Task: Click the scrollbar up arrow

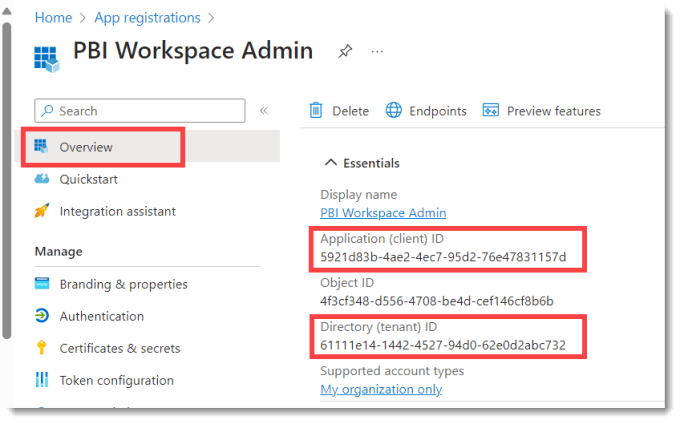Action: tap(6, 12)
